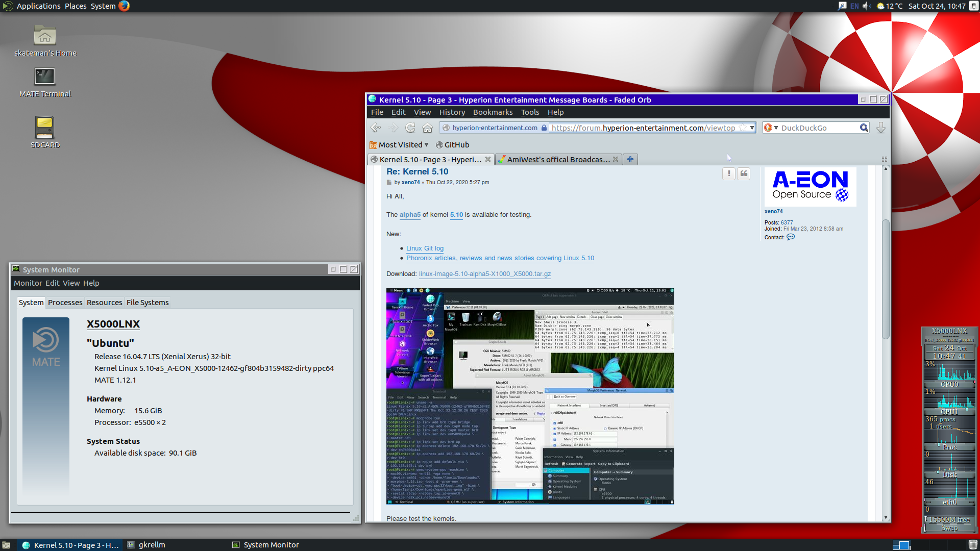Bookmark this page with the star icon

(x=743, y=128)
